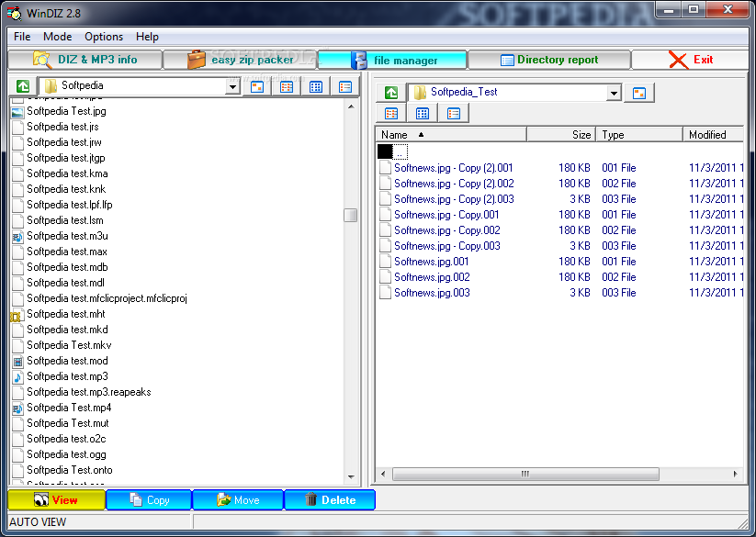The image size is (756, 537).
Task: Click the Move button
Action: coord(238,500)
